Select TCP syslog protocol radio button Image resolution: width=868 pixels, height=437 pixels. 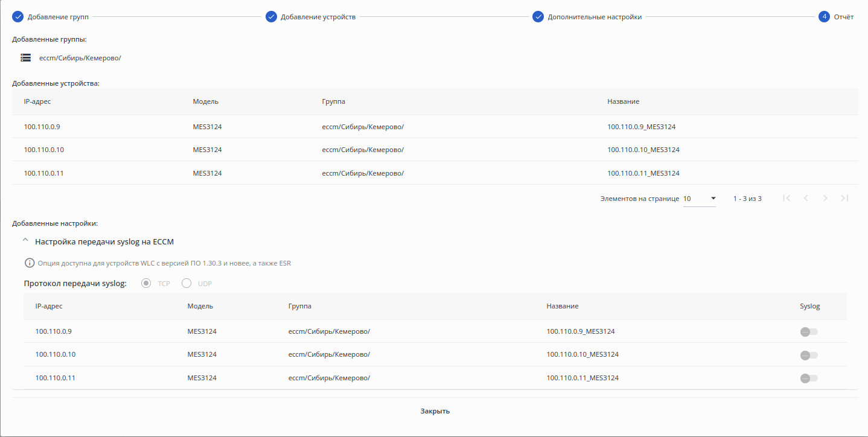pos(146,284)
